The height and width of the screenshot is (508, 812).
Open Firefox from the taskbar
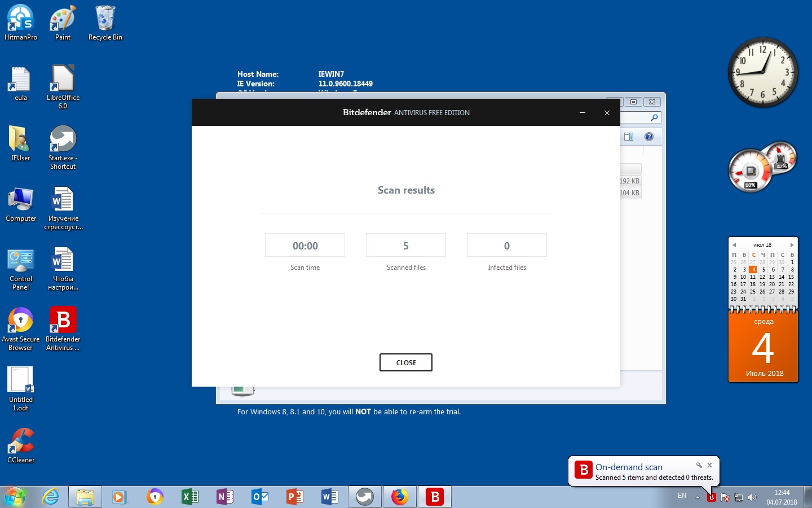[400, 497]
